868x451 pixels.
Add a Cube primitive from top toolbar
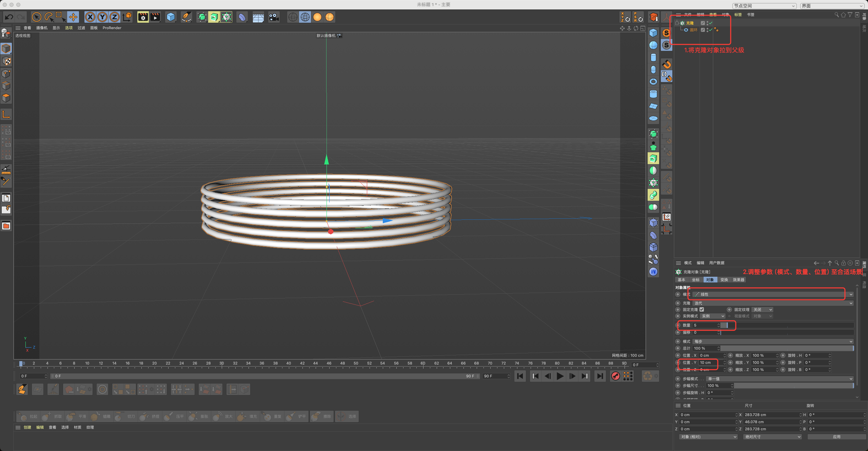coord(171,17)
